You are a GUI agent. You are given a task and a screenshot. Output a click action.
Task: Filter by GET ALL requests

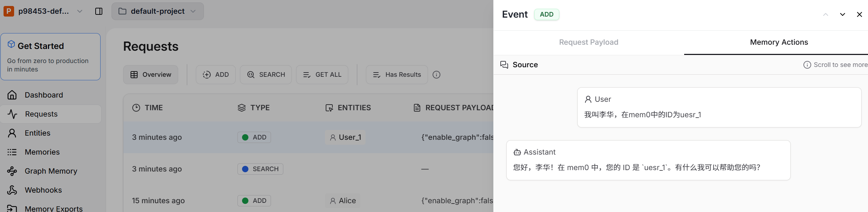point(322,75)
